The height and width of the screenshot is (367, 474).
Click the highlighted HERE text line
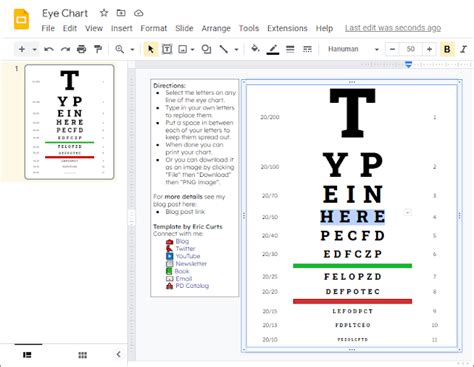(353, 217)
